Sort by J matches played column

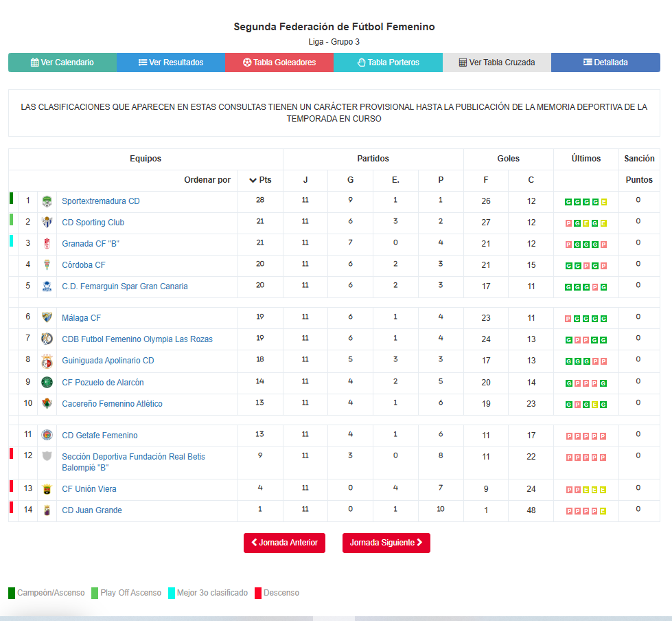coord(305,180)
